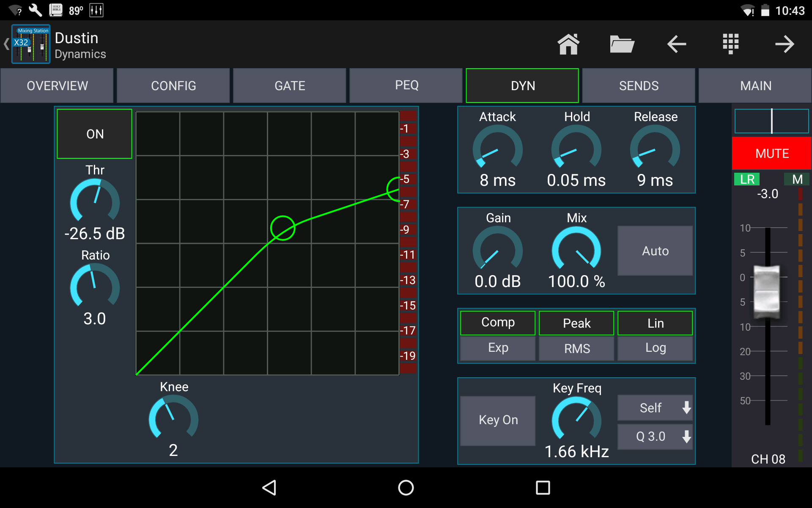Viewport: 812px width, 508px height.
Task: Tap the Android recent apps square button
Action: coord(543,488)
